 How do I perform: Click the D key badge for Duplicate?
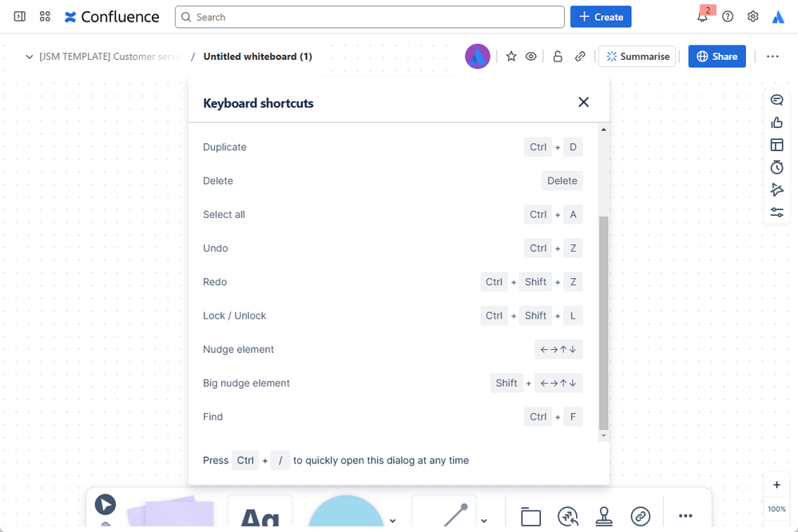573,147
